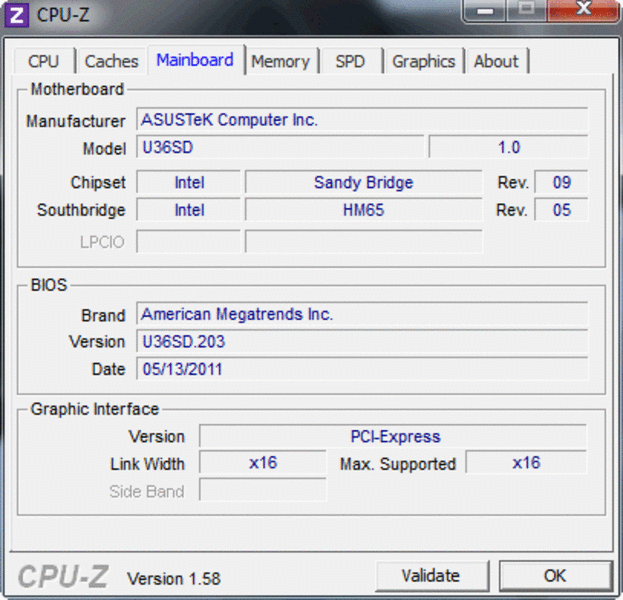Close the CPU-Z window
This screenshot has width=623, height=600.
[x=583, y=10]
